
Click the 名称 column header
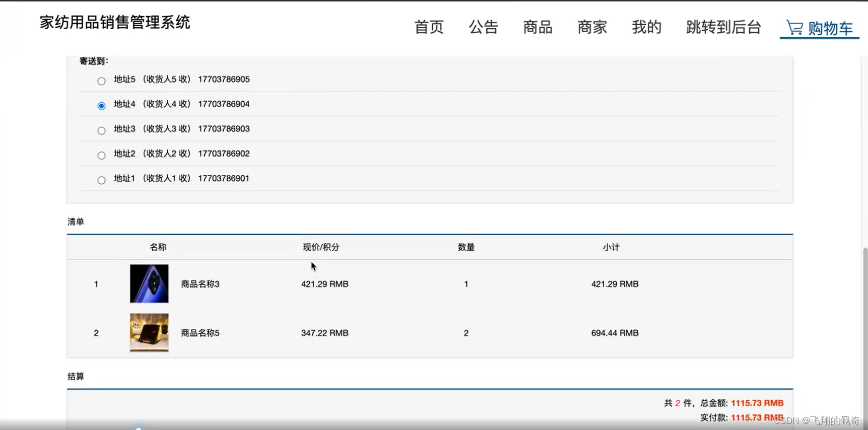[x=158, y=247]
